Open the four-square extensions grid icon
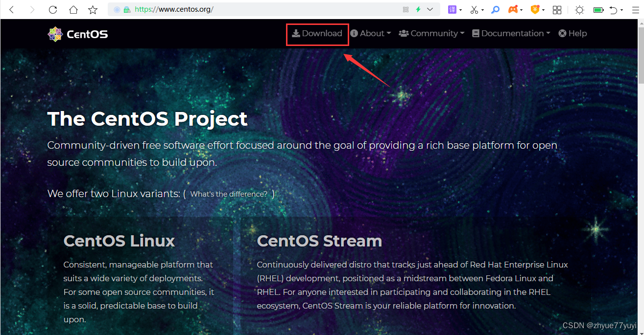 (x=557, y=9)
